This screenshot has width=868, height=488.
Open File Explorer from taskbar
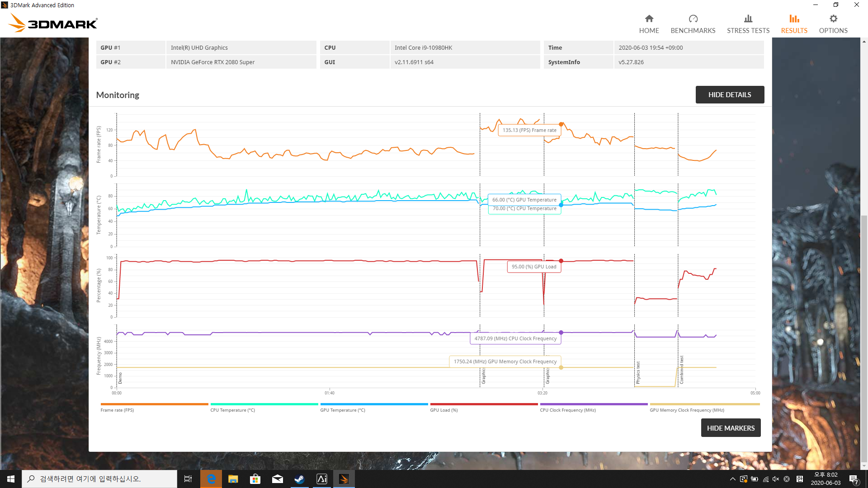click(x=233, y=479)
